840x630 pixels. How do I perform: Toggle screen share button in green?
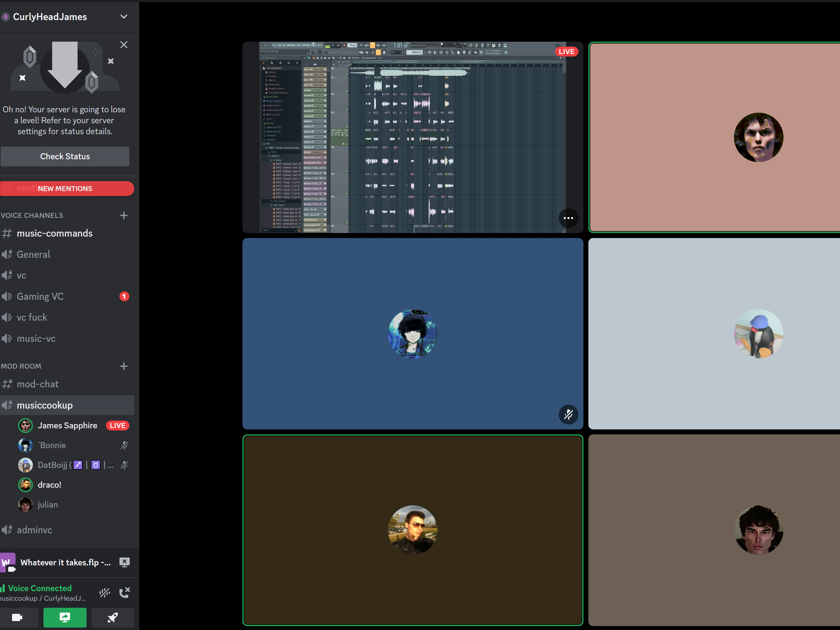tap(65, 618)
